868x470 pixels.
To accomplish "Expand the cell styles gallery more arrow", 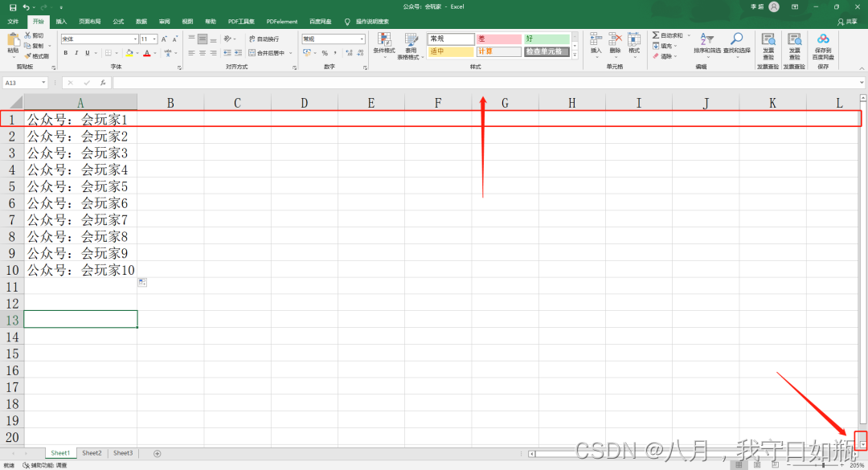I will [575, 55].
